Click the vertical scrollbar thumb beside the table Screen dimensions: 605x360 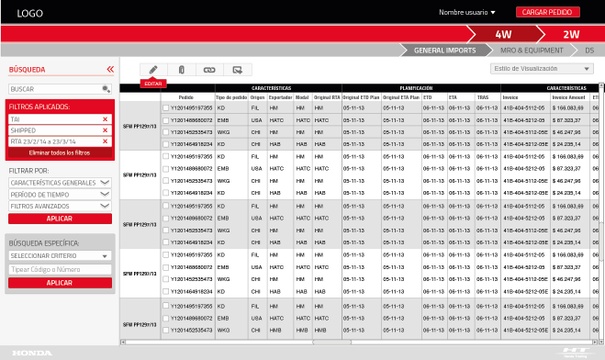[x=602, y=241]
